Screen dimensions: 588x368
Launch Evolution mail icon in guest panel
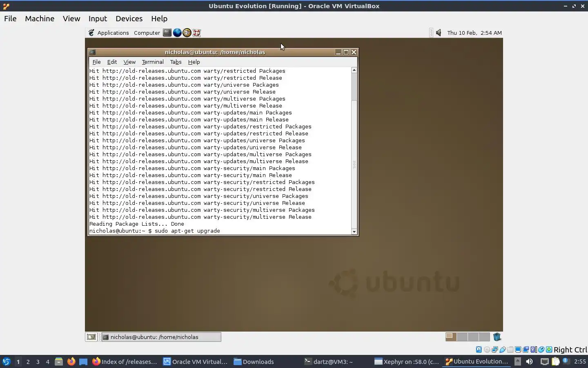[x=187, y=33]
